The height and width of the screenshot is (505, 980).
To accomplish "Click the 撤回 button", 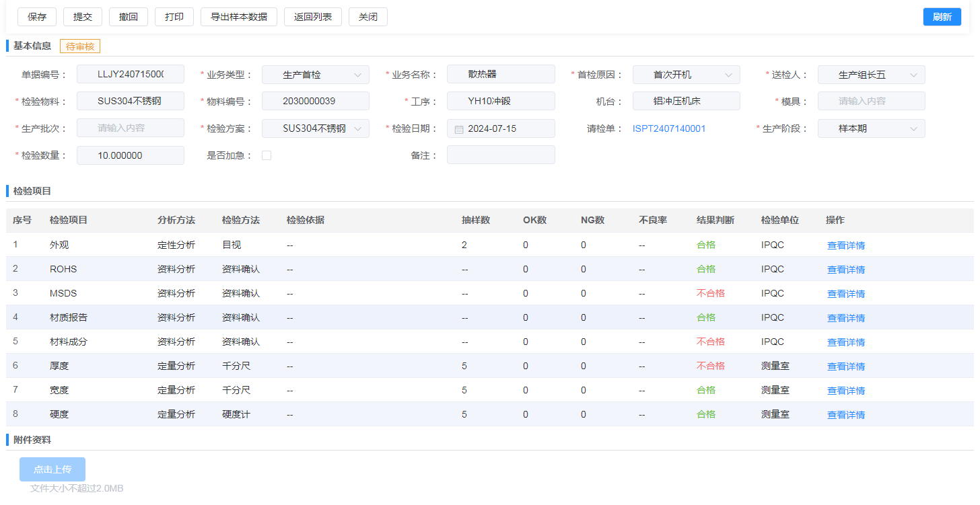I will pos(129,17).
